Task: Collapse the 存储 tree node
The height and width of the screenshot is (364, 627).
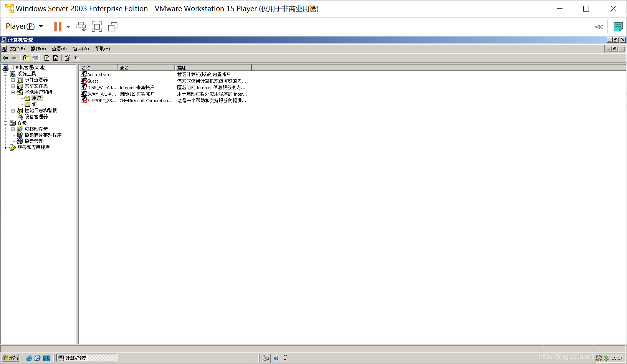Action: [5, 123]
